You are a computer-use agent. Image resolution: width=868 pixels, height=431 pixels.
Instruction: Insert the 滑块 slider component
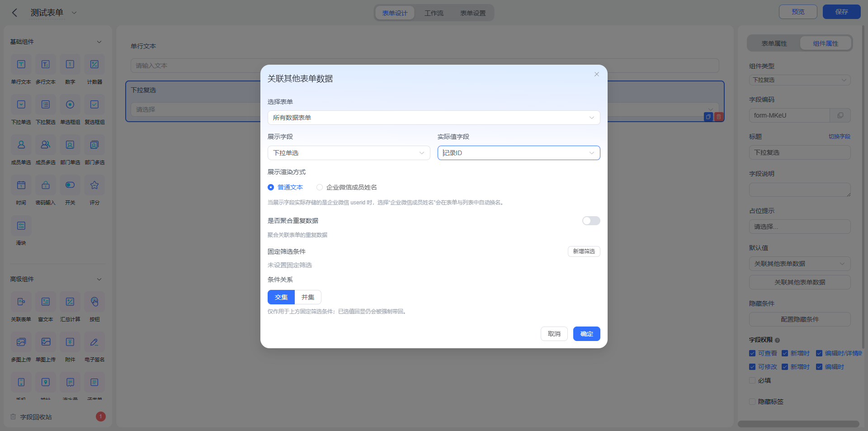pyautogui.click(x=21, y=225)
